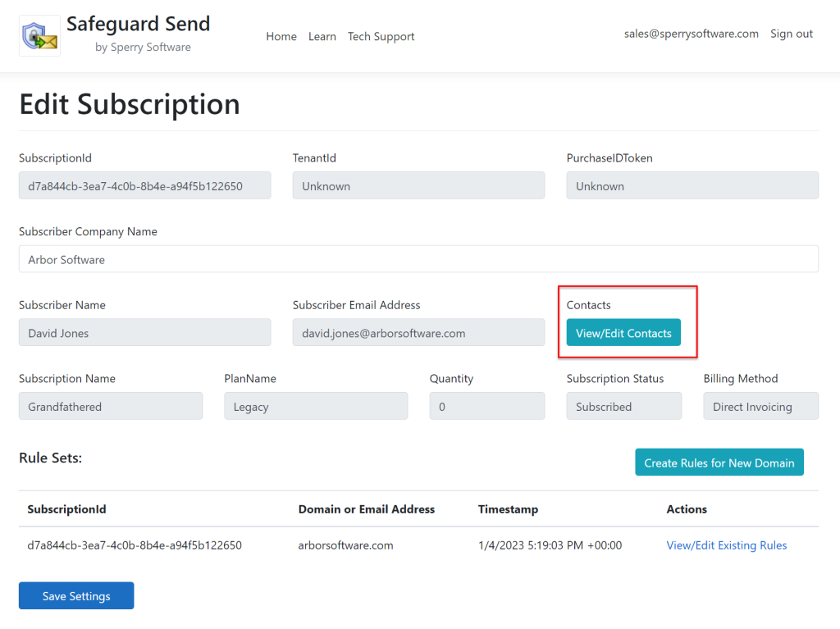Click the Subscription Status field
840x629 pixels.
click(x=623, y=407)
